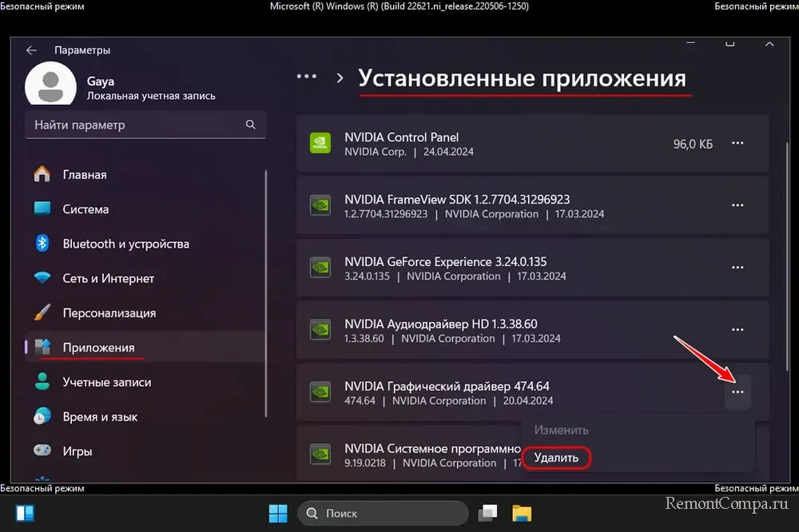The width and height of the screenshot is (799, 532).
Task: Open Task View on the taskbar
Action: pyautogui.click(x=487, y=513)
